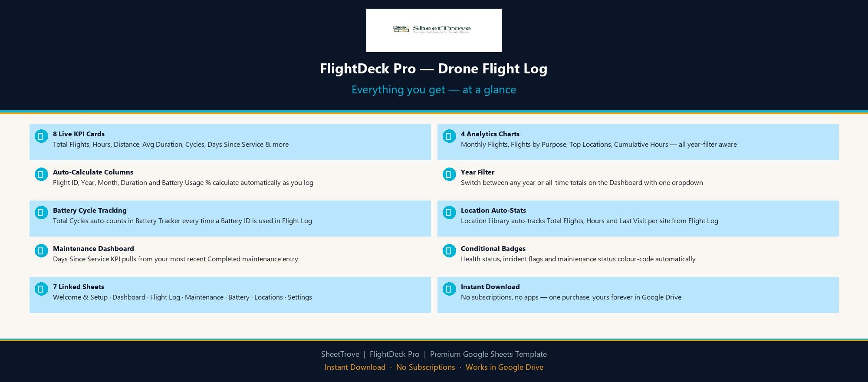The height and width of the screenshot is (382, 868).
Task: Click the icon beside Location Auto-Stats
Action: tap(449, 212)
